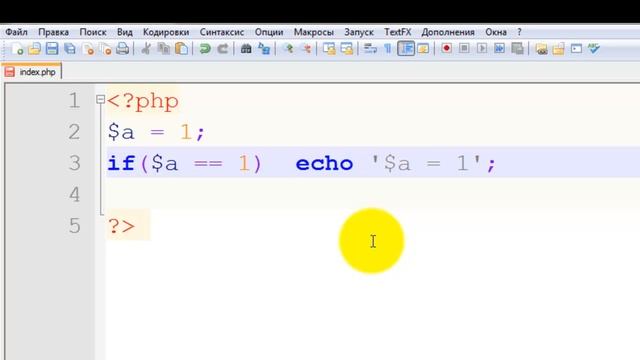The image size is (640, 360).
Task: Click the Save All icon
Action: click(x=70, y=49)
